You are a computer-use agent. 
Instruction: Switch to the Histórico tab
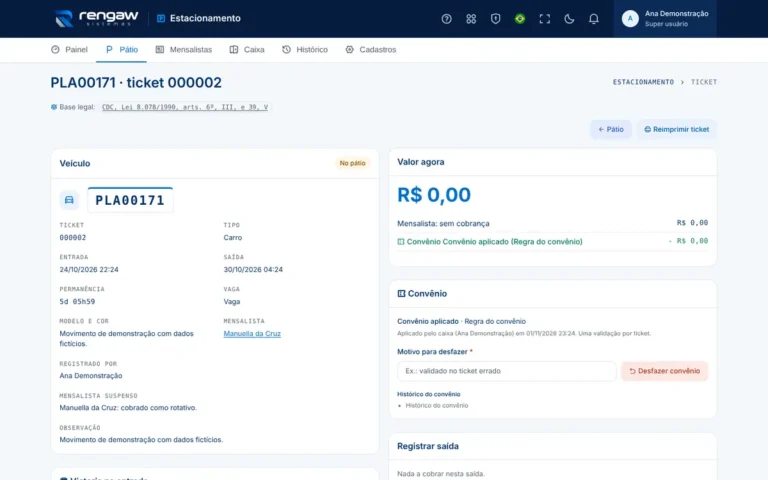(x=305, y=49)
